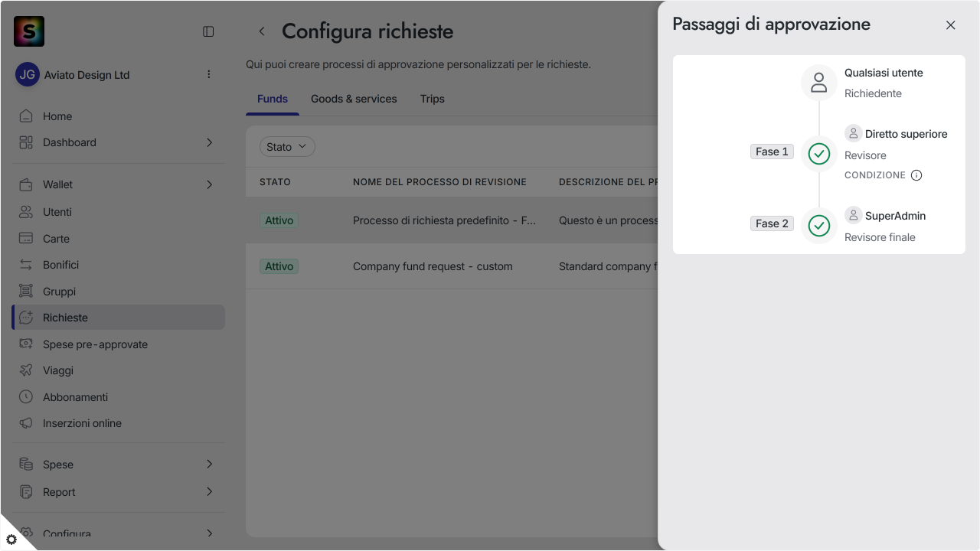
Task: Switch to the Trips tab
Action: (x=432, y=99)
